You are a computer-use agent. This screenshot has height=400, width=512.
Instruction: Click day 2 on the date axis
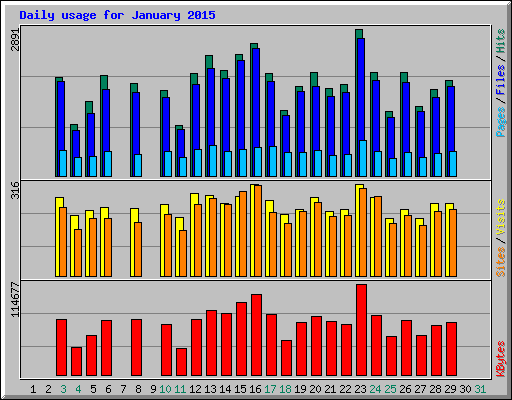click(x=48, y=389)
